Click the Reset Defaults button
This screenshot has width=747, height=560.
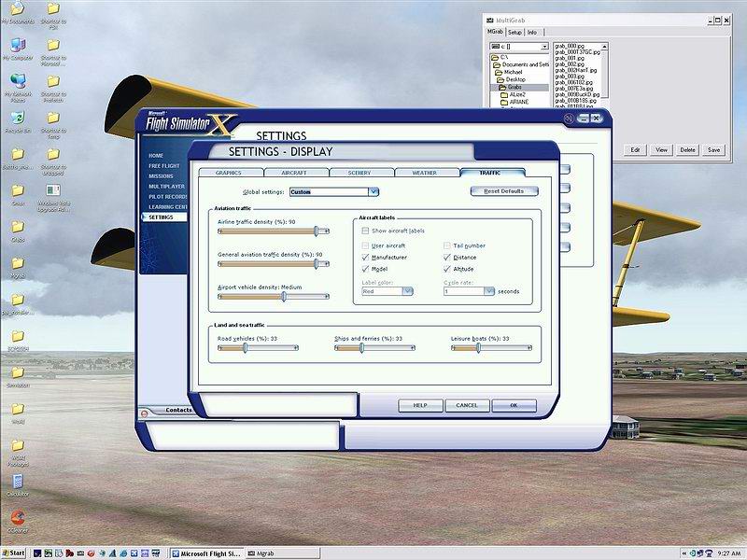504,191
